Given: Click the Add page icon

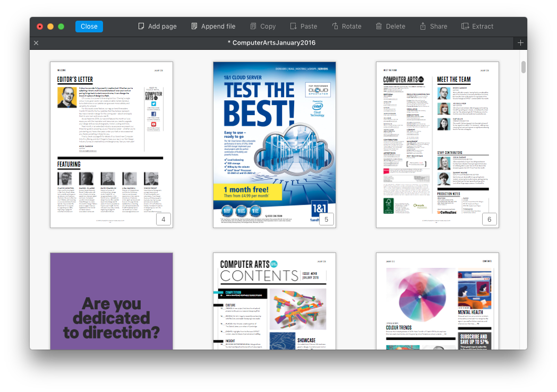Looking at the screenshot, I should 141,27.
